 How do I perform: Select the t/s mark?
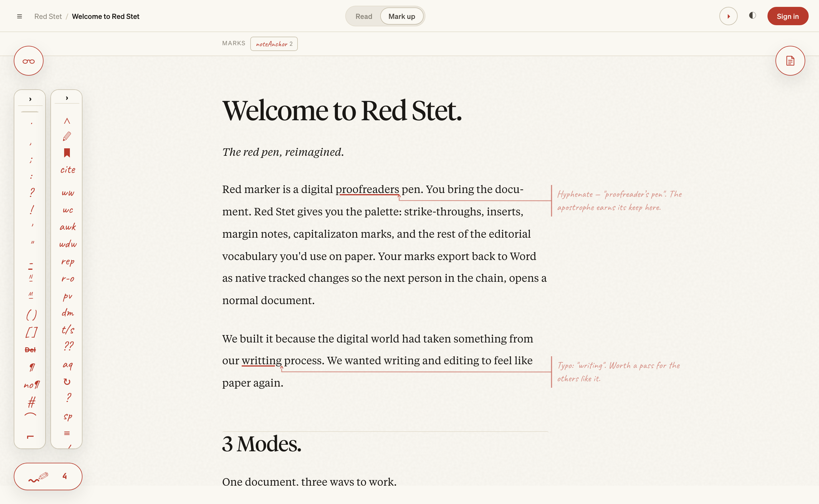click(x=68, y=330)
